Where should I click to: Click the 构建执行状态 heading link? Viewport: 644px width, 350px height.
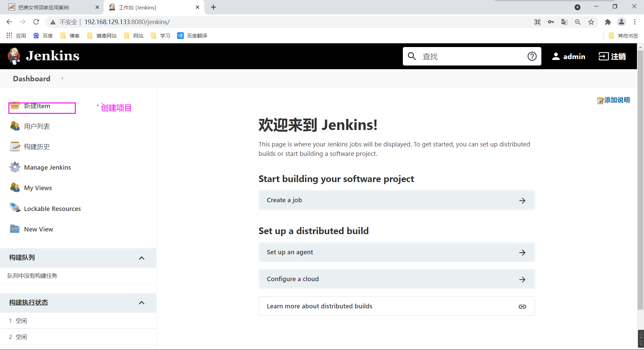[29, 302]
